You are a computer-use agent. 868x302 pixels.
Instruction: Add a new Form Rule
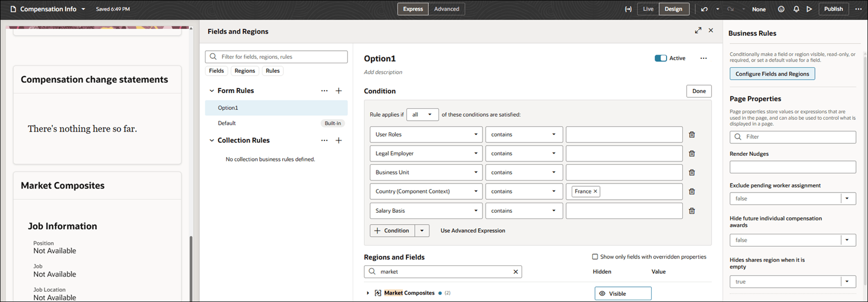tap(339, 91)
